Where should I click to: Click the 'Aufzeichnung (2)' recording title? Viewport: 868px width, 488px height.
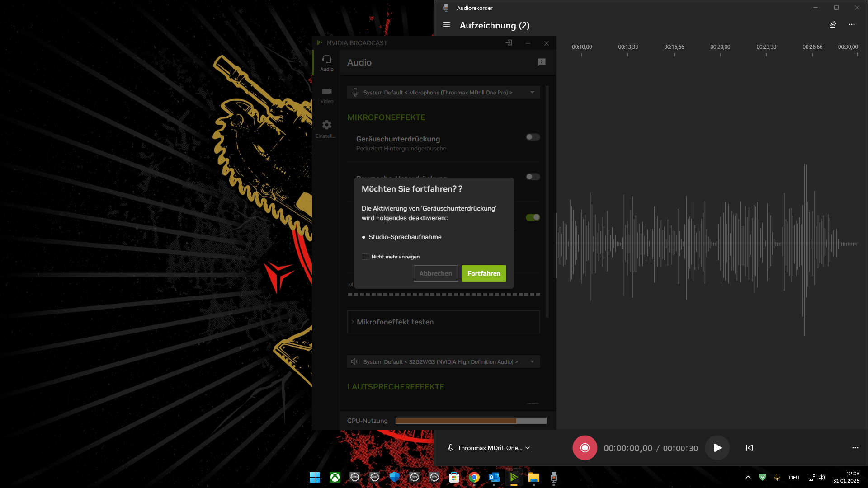[x=495, y=25]
